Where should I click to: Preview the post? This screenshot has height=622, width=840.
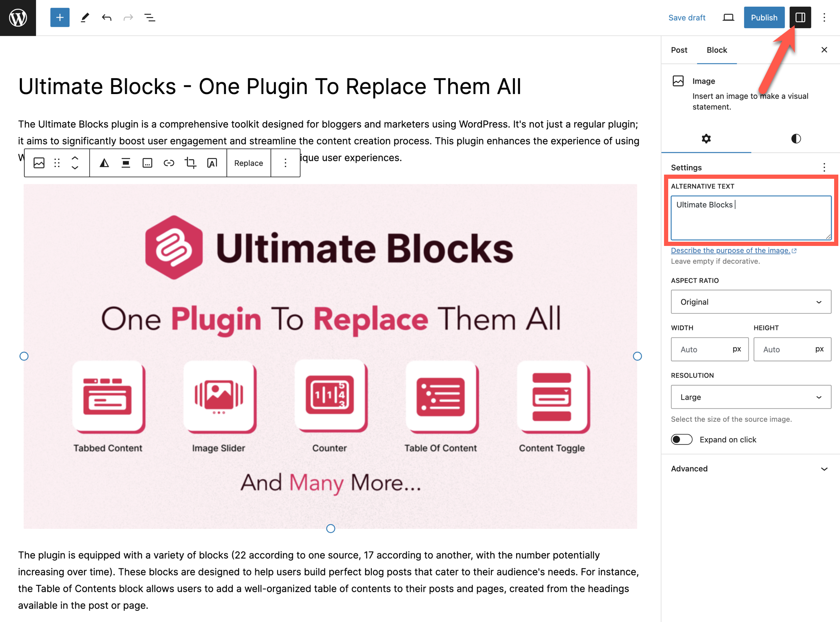pos(728,17)
